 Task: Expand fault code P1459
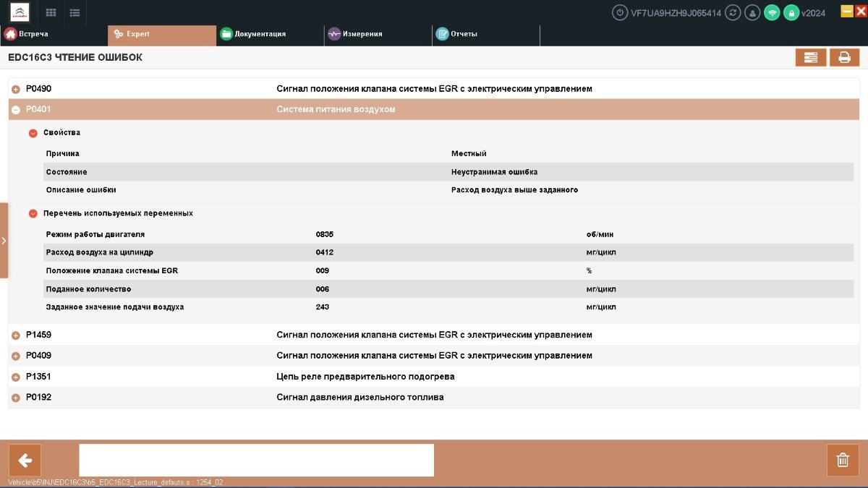tap(16, 335)
